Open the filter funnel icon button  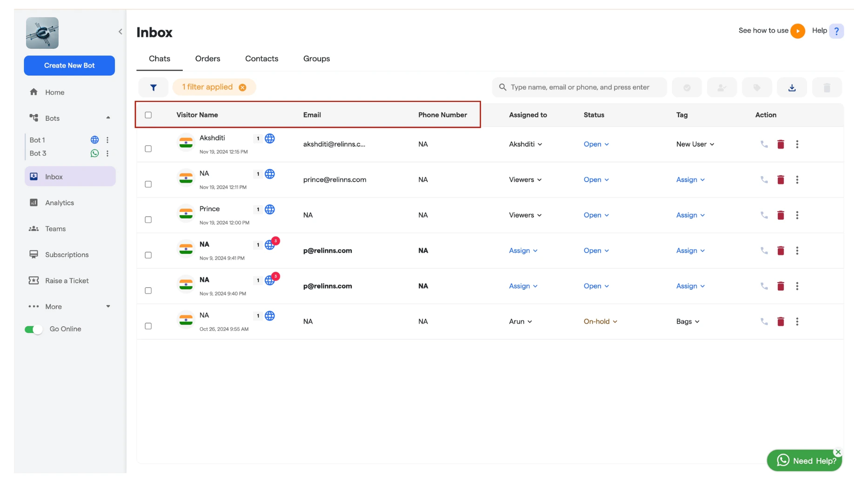tap(153, 87)
